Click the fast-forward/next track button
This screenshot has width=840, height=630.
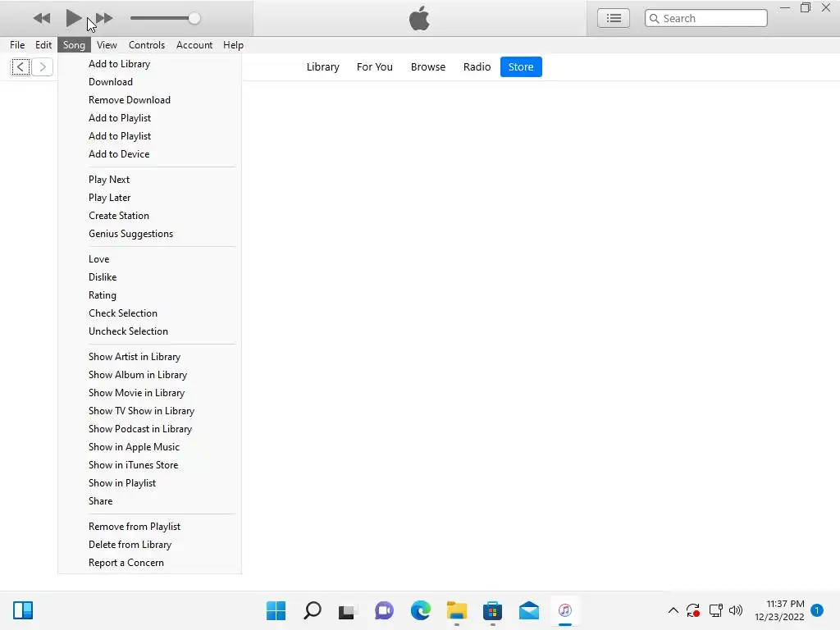point(104,18)
